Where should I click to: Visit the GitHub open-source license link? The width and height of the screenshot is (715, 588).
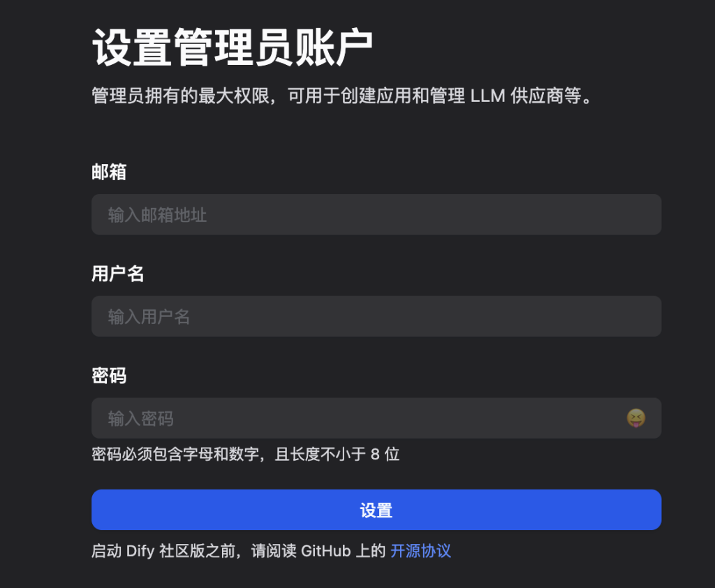420,551
